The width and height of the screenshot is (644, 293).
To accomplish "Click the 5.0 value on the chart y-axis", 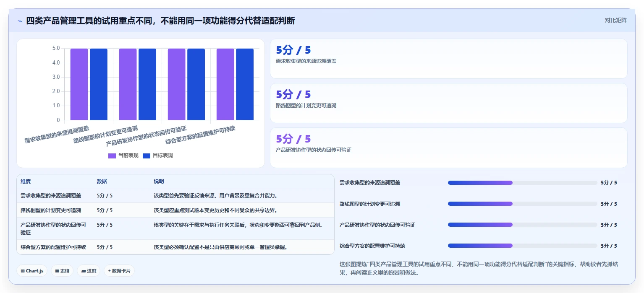I will 56,48.
